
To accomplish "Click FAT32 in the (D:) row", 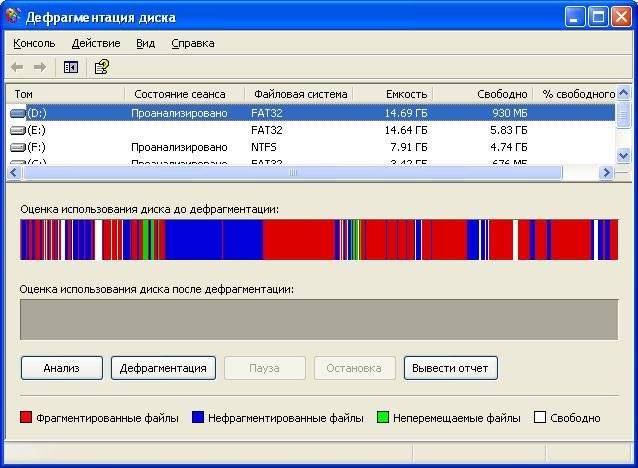I will click(267, 113).
